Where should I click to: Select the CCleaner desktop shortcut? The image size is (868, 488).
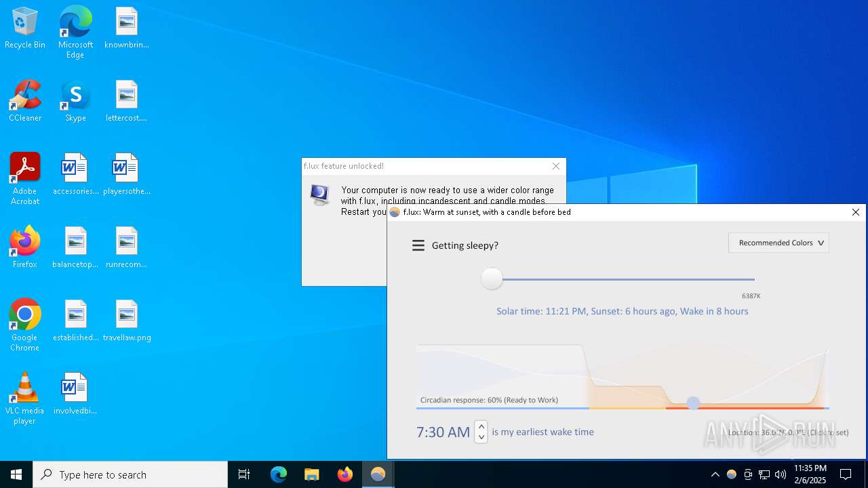[25, 101]
